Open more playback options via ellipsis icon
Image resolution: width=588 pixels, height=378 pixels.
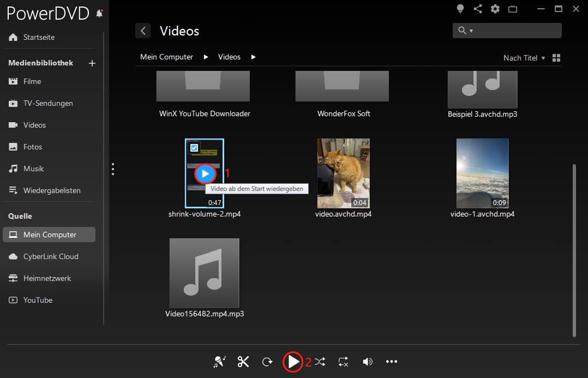(392, 361)
